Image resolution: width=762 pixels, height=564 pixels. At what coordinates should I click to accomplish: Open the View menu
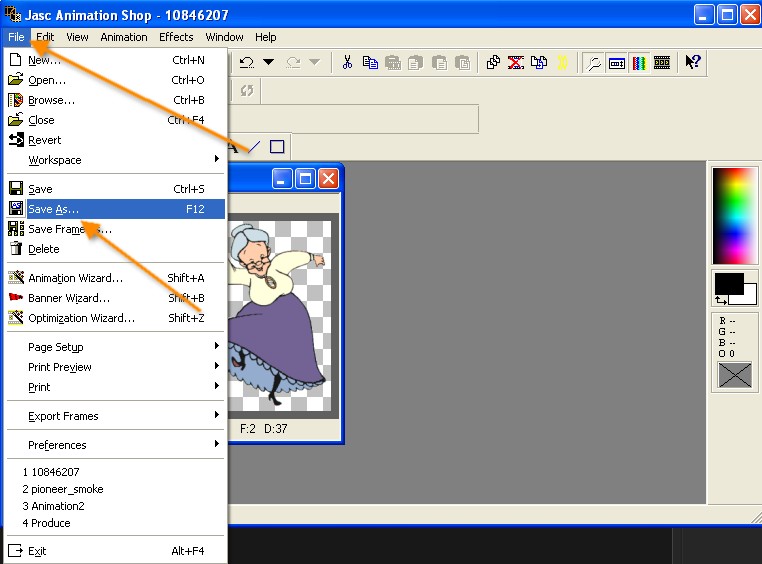tap(77, 37)
